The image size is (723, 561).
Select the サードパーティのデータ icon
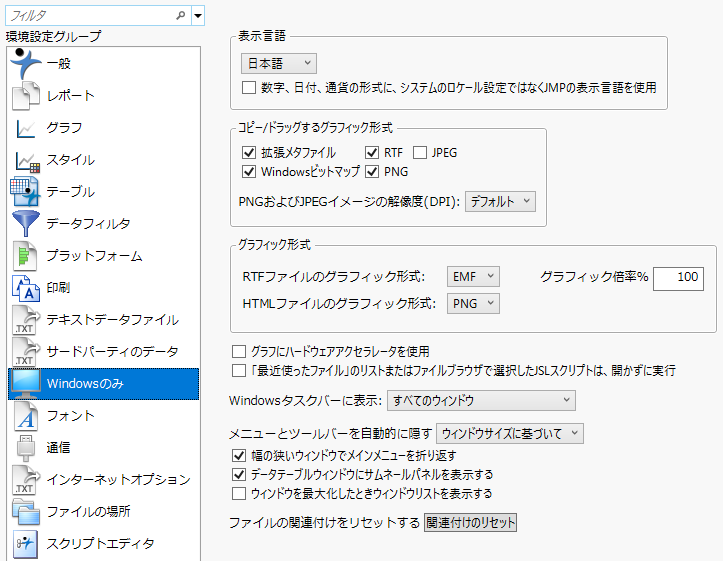click(x=26, y=352)
